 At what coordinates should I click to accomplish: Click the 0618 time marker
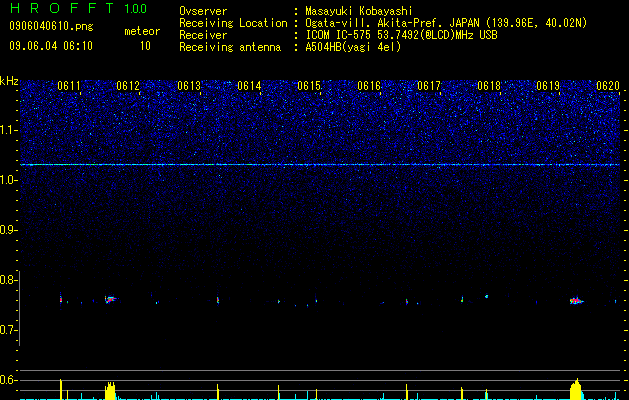coord(489,86)
